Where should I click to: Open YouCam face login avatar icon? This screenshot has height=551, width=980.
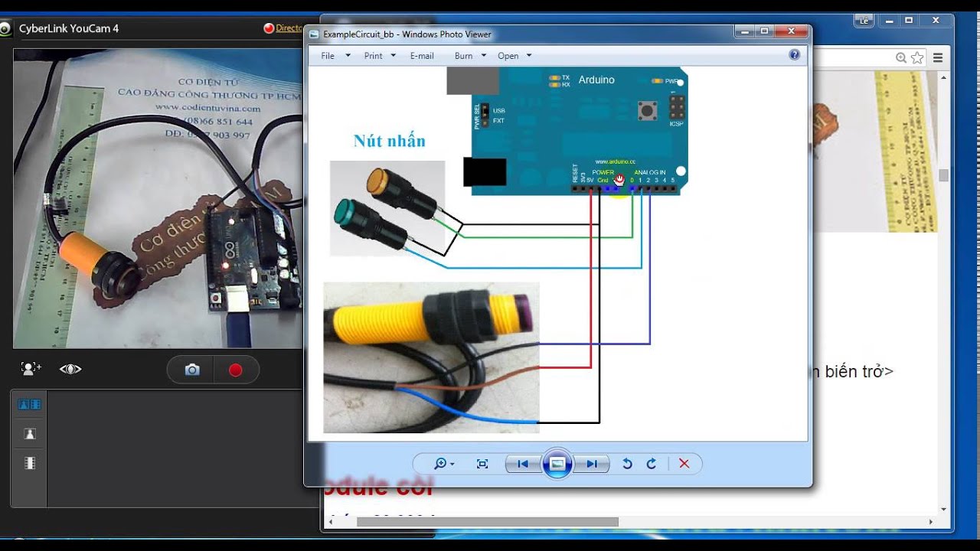click(x=31, y=369)
